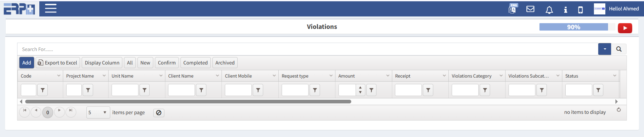
Task: Open the notifications bell
Action: coord(549,10)
